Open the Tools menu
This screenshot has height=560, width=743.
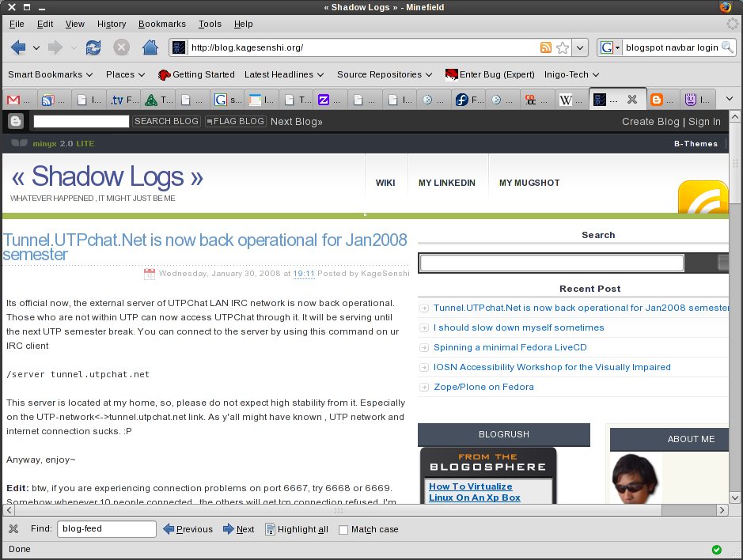(210, 24)
